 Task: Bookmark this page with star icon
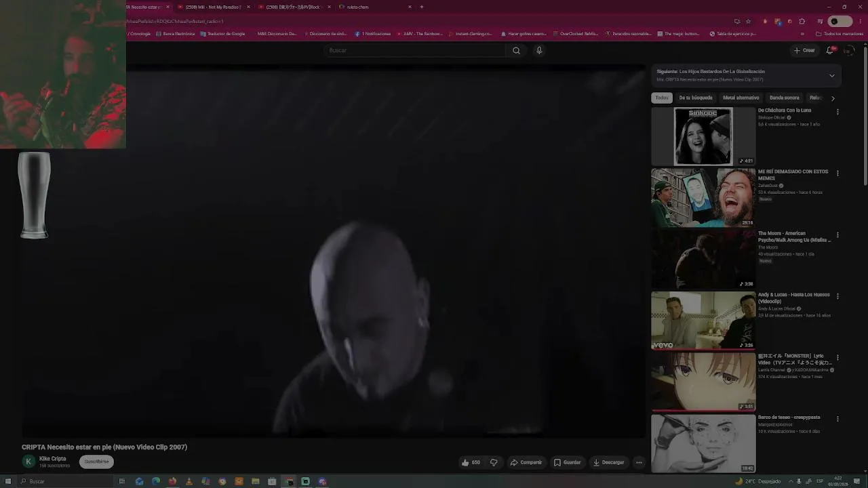[748, 21]
